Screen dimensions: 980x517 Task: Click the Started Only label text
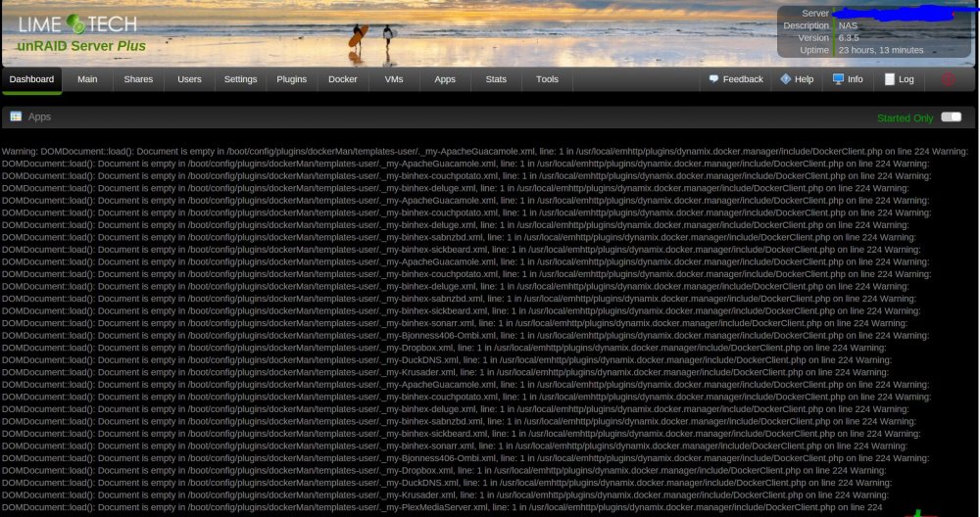905,118
